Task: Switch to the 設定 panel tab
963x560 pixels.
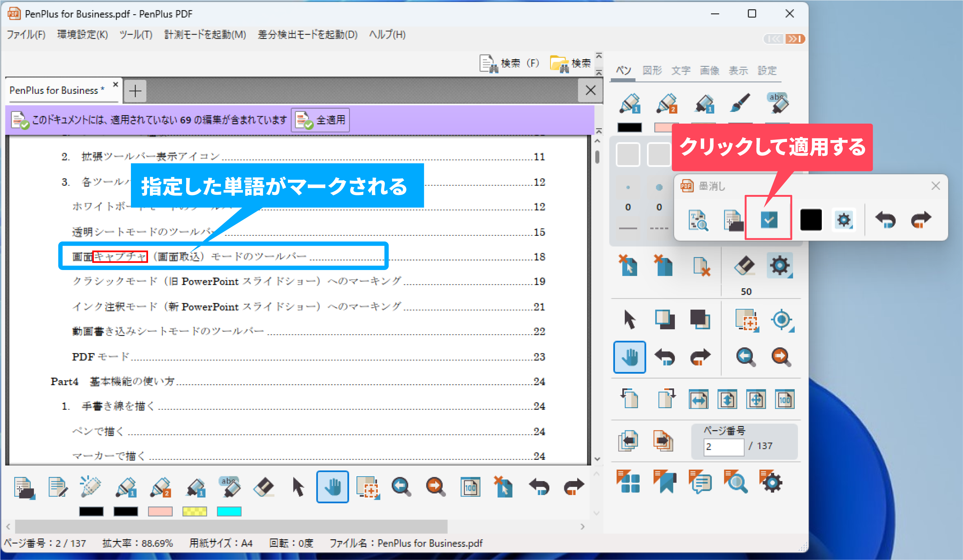Action: [767, 70]
